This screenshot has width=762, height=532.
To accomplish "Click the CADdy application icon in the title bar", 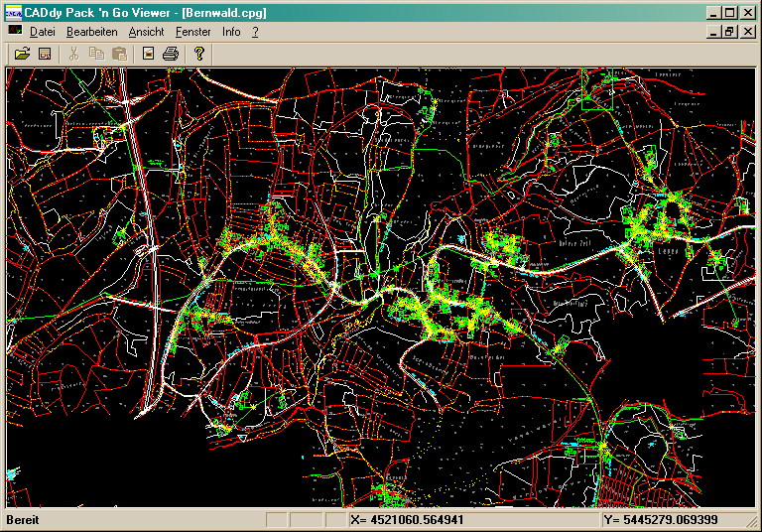I will (x=14, y=13).
